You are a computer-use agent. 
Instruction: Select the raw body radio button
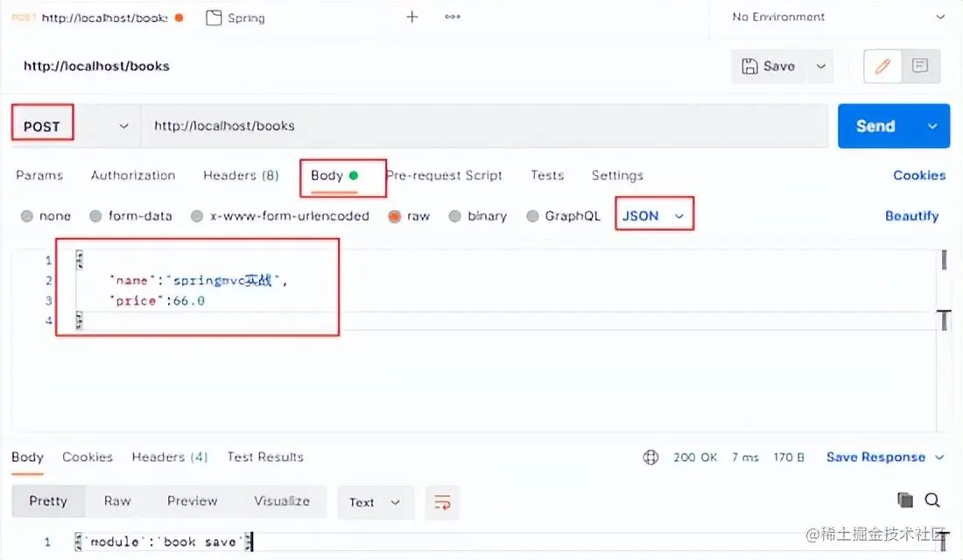click(x=395, y=216)
